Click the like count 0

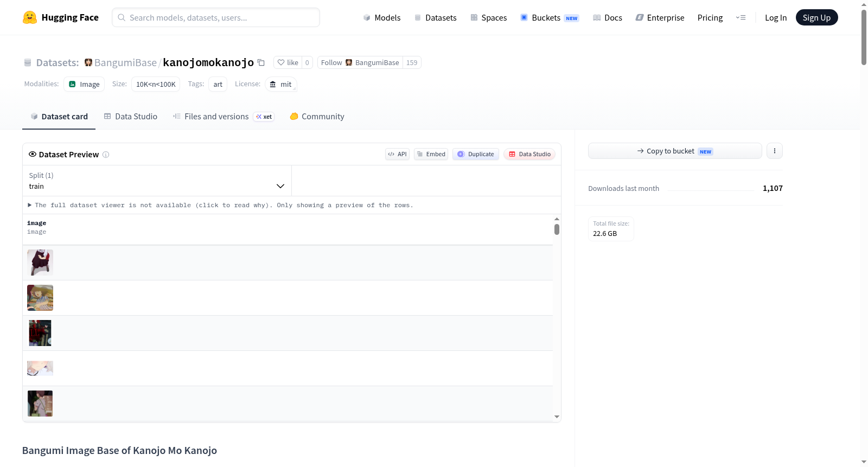click(307, 62)
